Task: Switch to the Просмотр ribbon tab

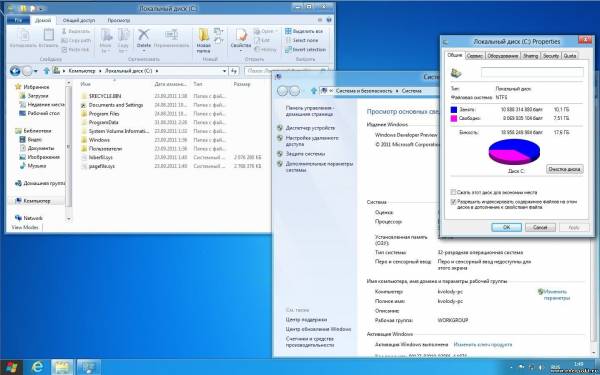Action: [x=119, y=20]
